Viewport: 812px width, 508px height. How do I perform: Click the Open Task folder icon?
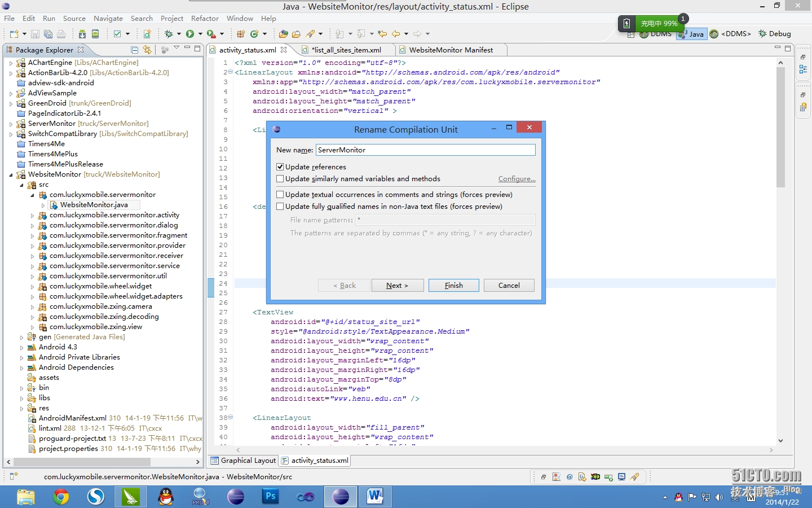coord(296,34)
